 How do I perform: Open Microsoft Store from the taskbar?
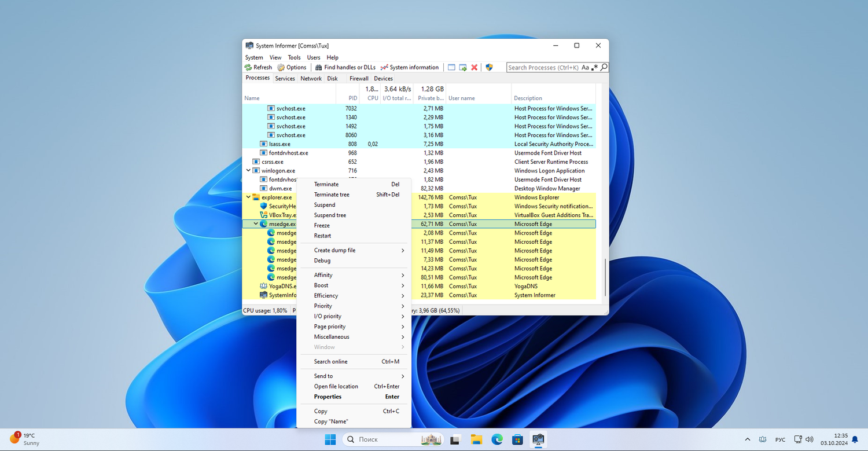[518, 439]
